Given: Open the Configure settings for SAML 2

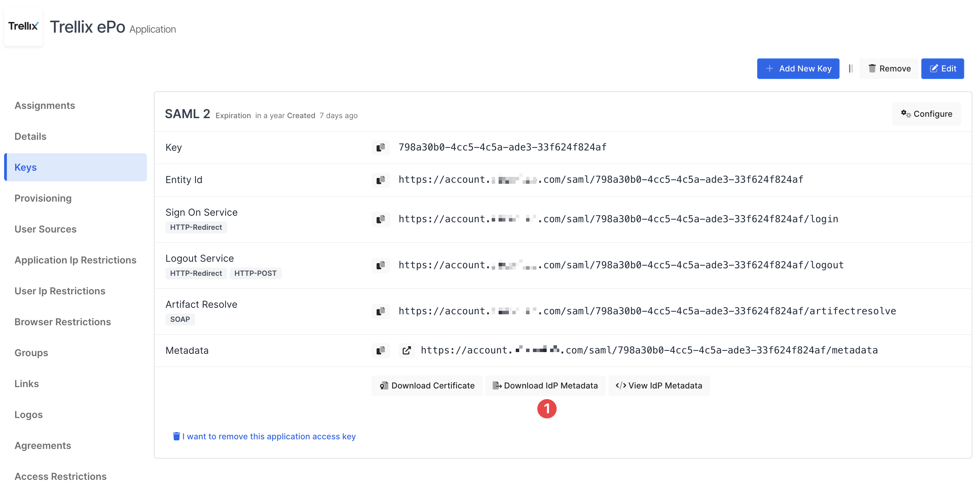Looking at the screenshot, I should tap(926, 113).
